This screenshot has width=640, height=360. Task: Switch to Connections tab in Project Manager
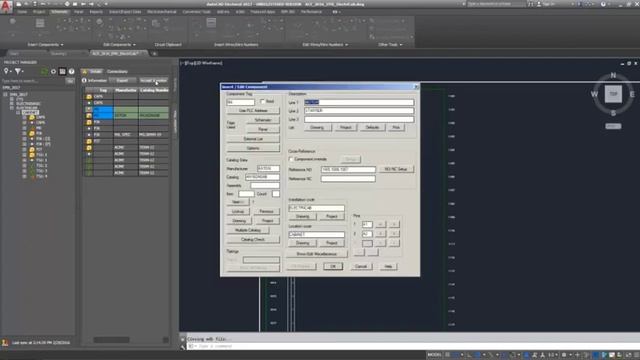117,71
